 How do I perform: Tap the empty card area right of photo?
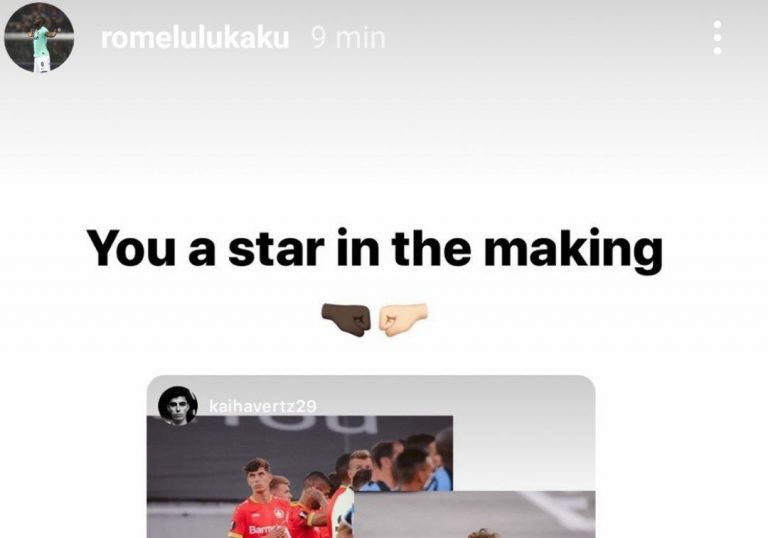(524, 453)
